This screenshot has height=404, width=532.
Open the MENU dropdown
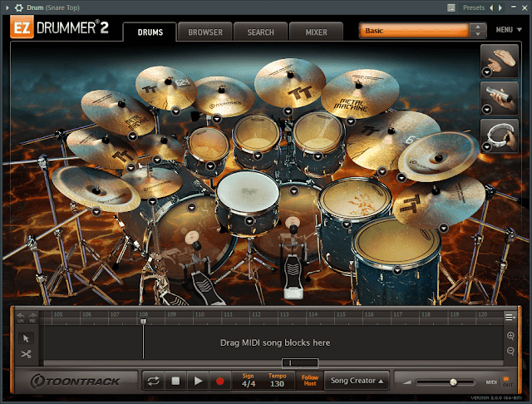pyautogui.click(x=509, y=30)
